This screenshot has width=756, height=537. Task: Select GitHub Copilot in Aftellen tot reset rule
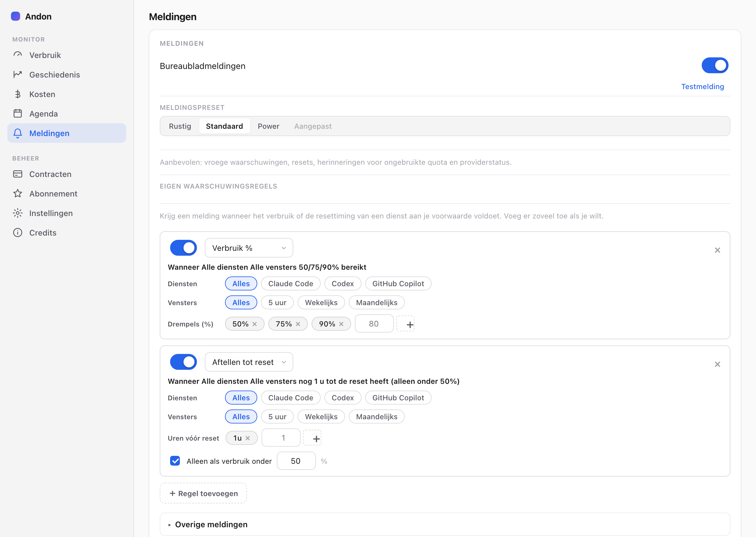pyautogui.click(x=398, y=398)
